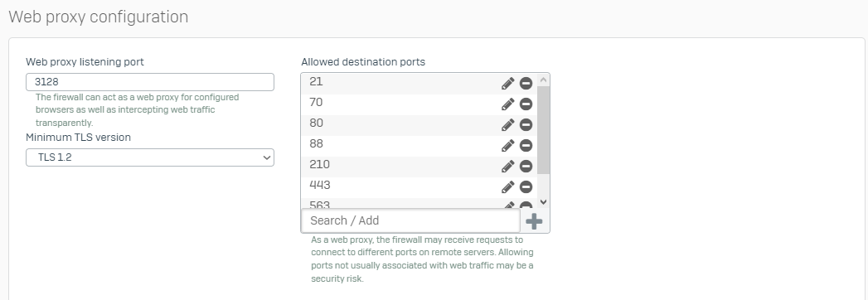Click the ports list scrollbar thumb
Image resolution: width=868 pixels, height=300 pixels.
click(543, 130)
